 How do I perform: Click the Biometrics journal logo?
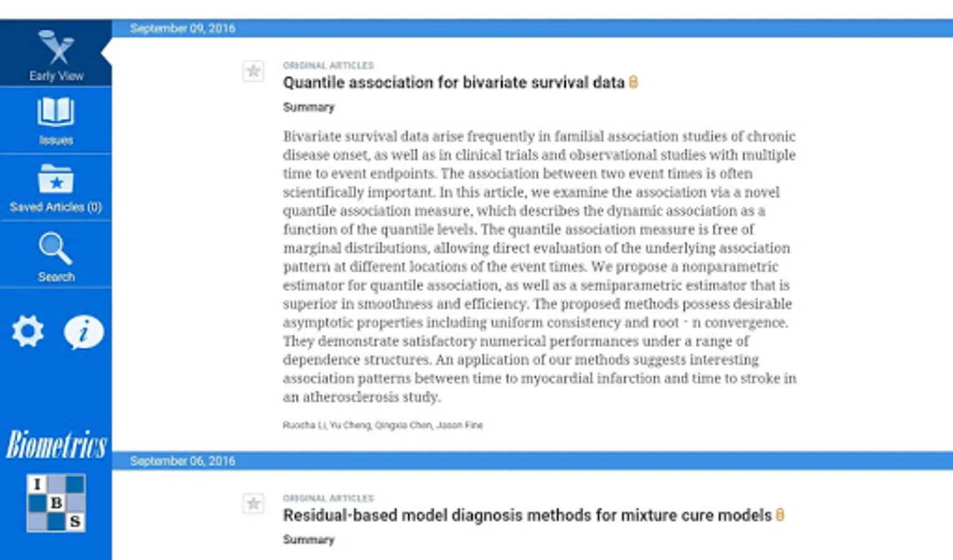click(x=56, y=445)
